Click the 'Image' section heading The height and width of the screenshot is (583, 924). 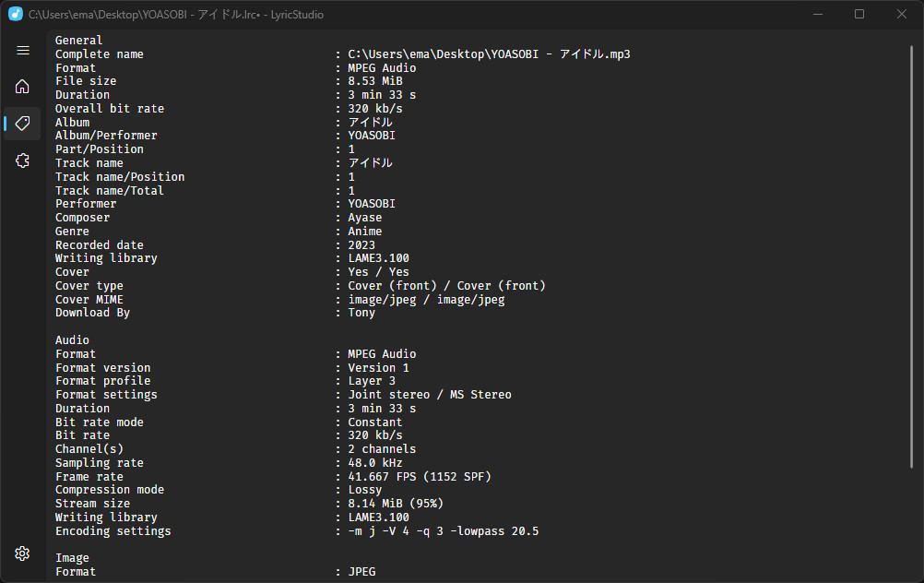click(72, 558)
